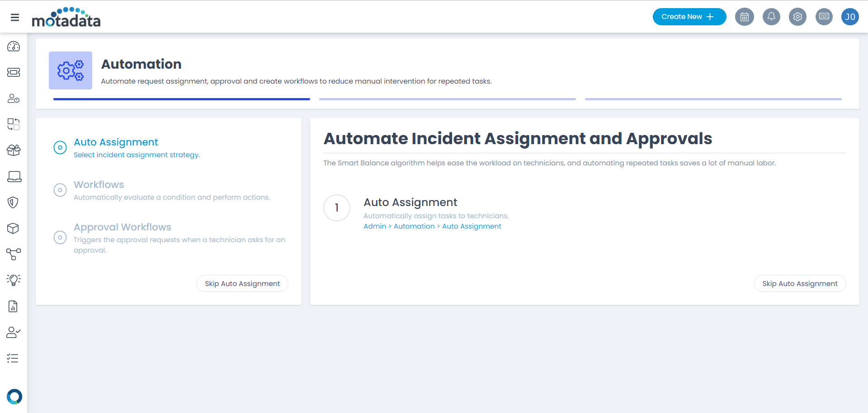Open the ticket requests icon in sidebar
868x413 pixels.
(x=14, y=72)
